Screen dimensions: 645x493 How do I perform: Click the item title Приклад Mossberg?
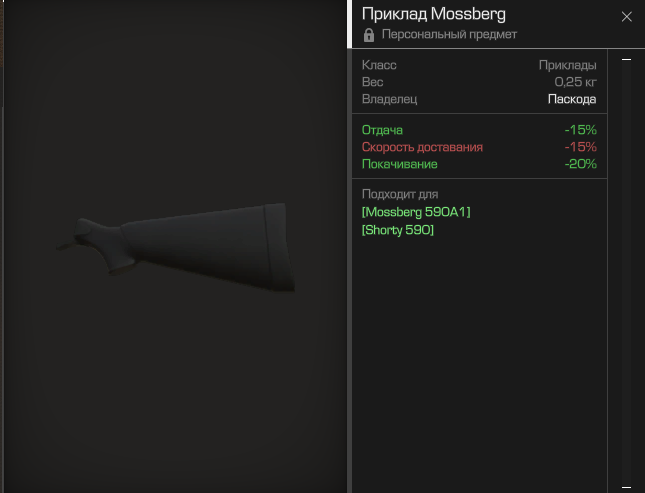434,14
